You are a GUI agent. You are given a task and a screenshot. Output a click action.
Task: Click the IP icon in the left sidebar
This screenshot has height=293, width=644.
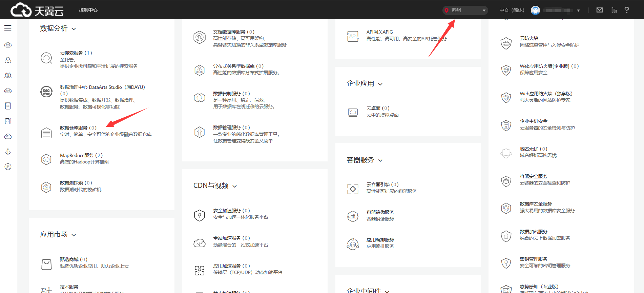click(8, 167)
